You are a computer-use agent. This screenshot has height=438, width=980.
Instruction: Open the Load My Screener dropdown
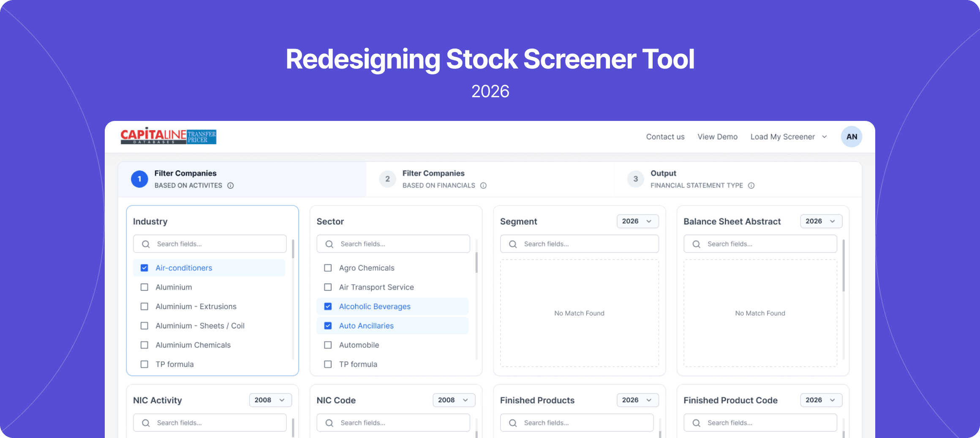click(789, 137)
